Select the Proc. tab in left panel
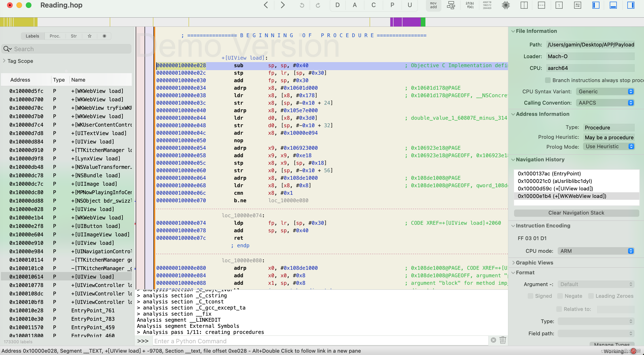 (x=55, y=36)
